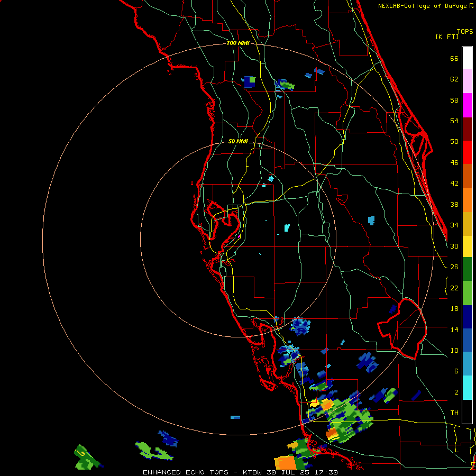This screenshot has height=476, width=476.
Task: Click the yellow legend swatch
Action: pyautogui.click(x=467, y=246)
